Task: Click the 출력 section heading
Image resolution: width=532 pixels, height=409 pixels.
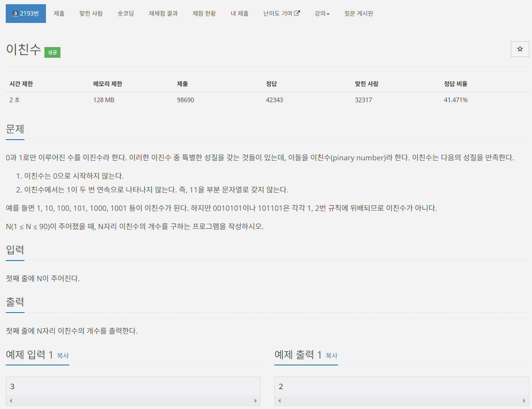Action: 15,302
